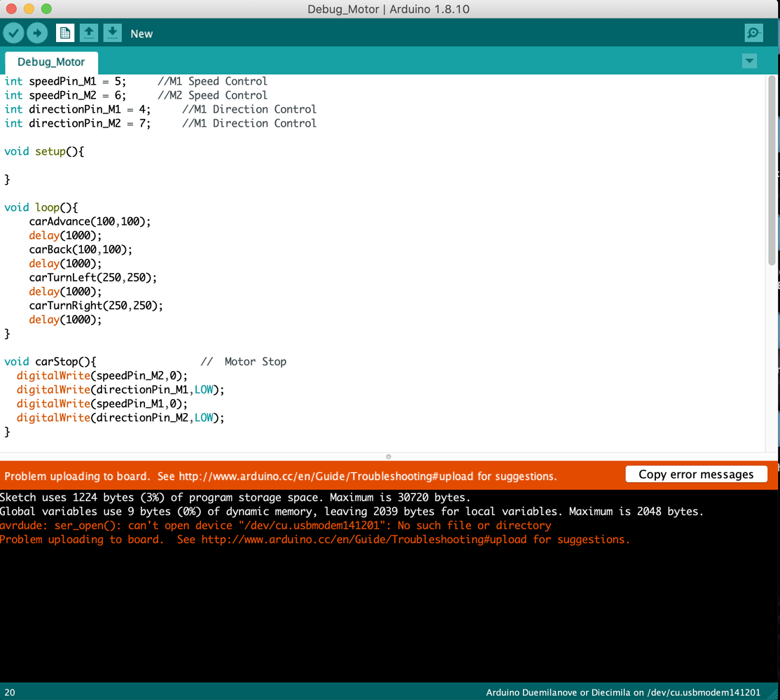
Task: Click the orange upload problem message bar
Action: 280,476
